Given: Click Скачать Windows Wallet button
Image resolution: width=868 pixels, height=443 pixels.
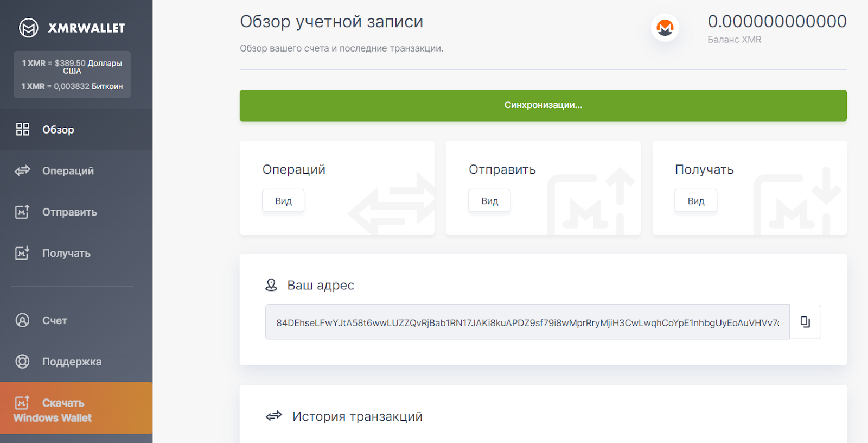Looking at the screenshot, I should point(76,408).
